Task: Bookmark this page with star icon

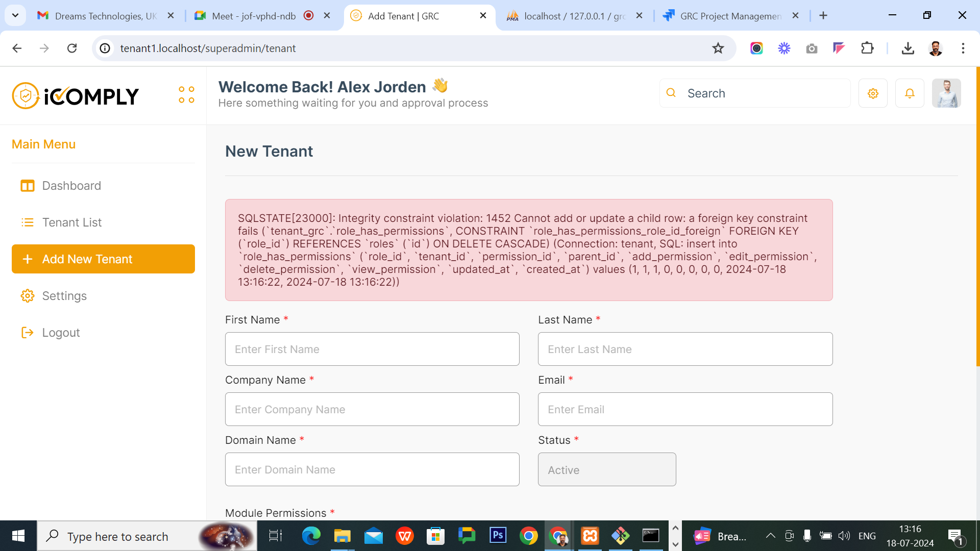Action: pyautogui.click(x=718, y=48)
